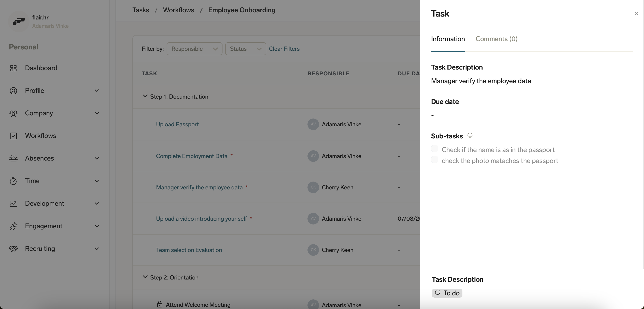Select the Workflows checkmark icon
The image size is (644, 309).
tap(14, 136)
